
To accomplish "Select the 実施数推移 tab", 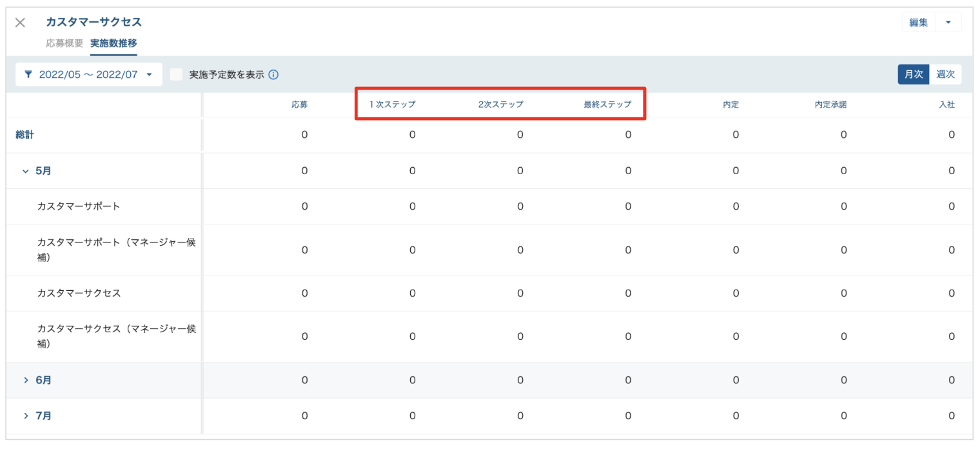I will pyautogui.click(x=113, y=43).
